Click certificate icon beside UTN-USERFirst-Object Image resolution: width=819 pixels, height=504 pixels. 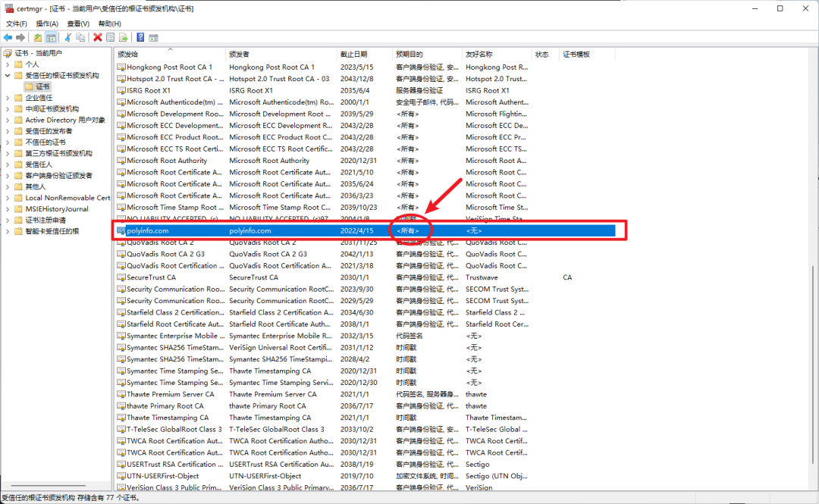point(121,476)
